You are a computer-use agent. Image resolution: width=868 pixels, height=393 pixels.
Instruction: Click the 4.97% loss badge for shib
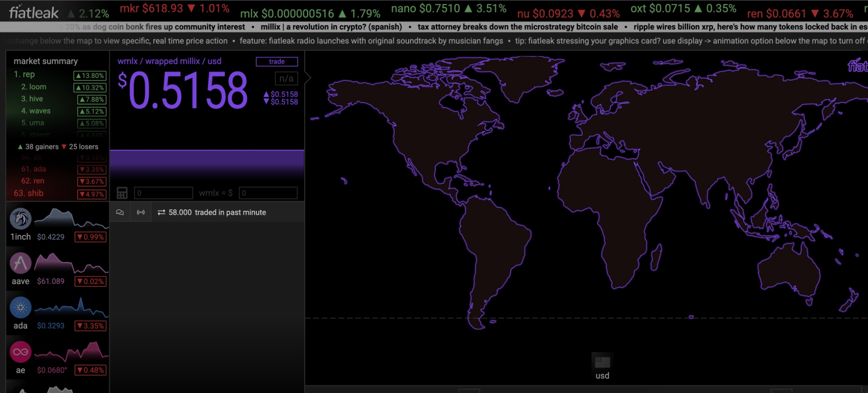tap(92, 194)
